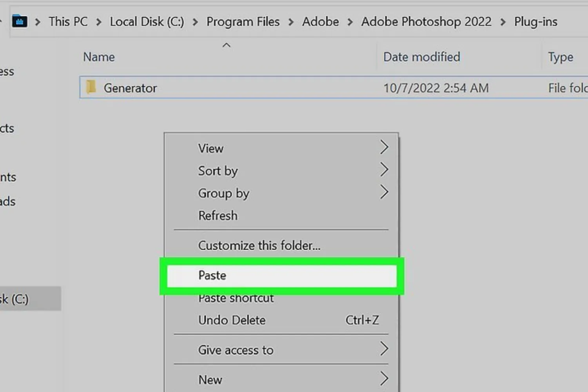The image size is (588, 392).
Task: Click the Date modified column header
Action: 421,56
